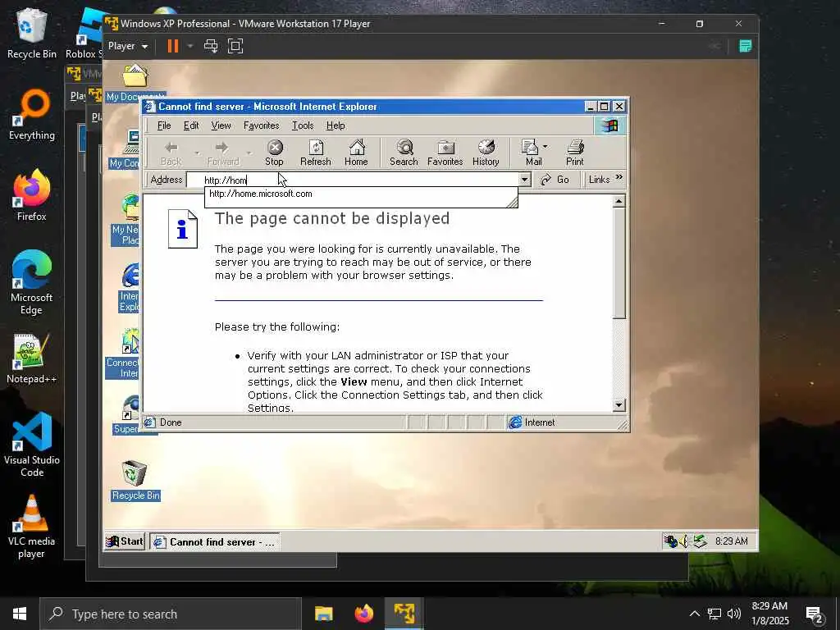Viewport: 840px width, 630px height.
Task: Expand the Address bar dropdown arrow
Action: coord(525,180)
